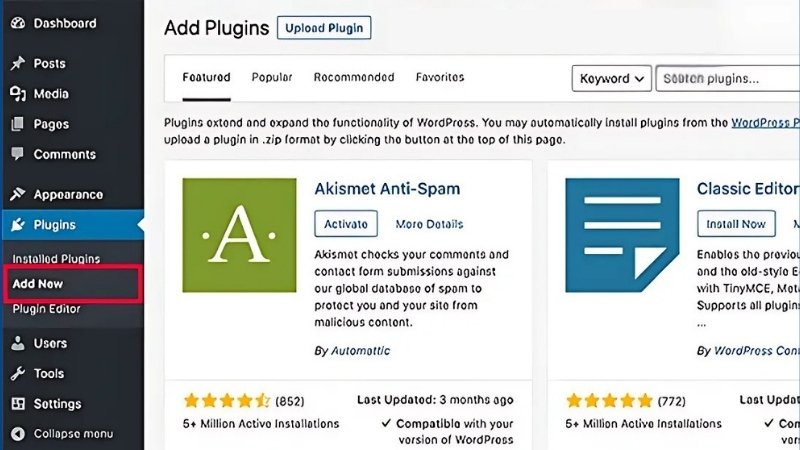The image size is (800, 450).
Task: Switch to the Recommended tab
Action: tap(354, 77)
